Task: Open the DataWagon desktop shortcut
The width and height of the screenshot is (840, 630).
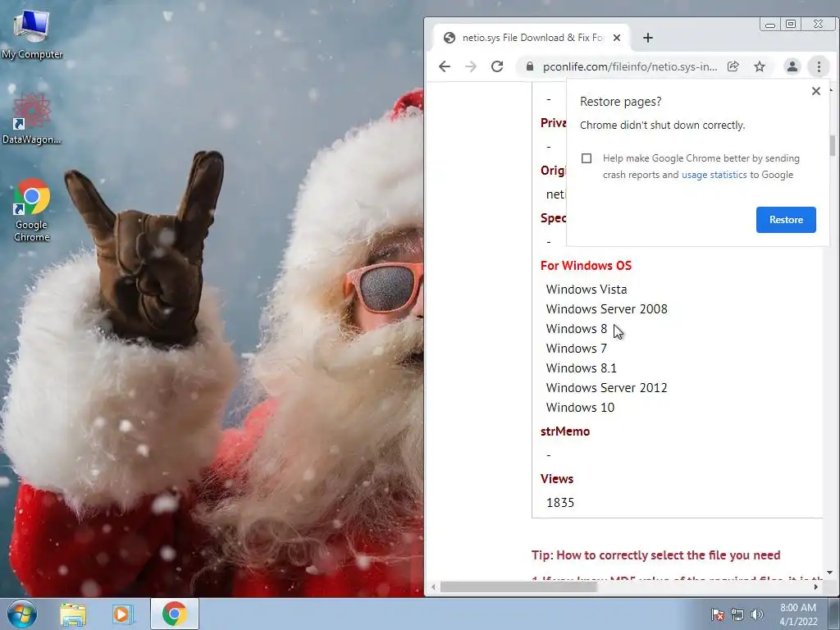Action: (x=32, y=118)
